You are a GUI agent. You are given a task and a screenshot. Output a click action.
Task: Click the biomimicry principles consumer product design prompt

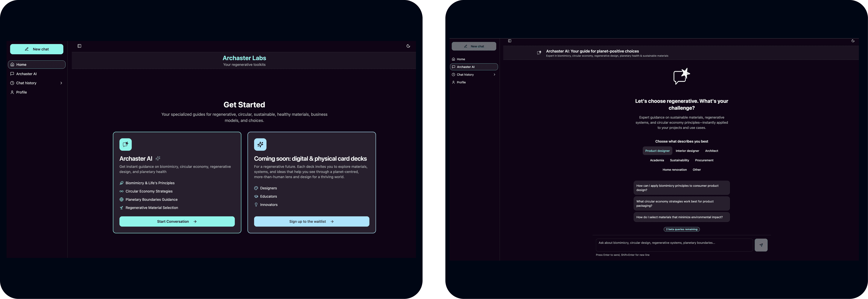(682, 188)
